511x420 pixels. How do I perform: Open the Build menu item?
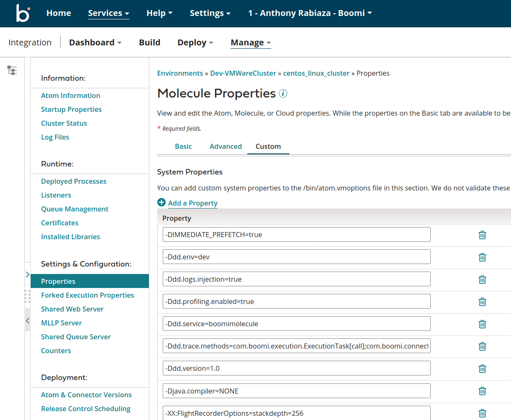150,42
